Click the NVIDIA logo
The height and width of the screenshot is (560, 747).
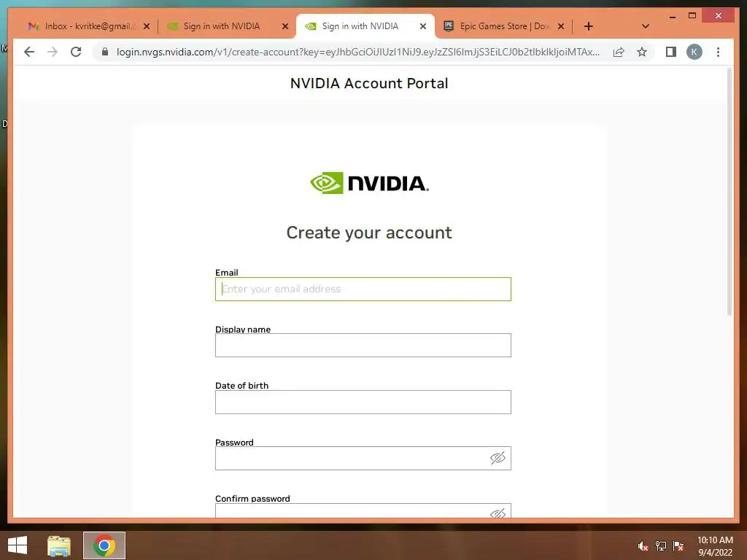click(x=369, y=183)
